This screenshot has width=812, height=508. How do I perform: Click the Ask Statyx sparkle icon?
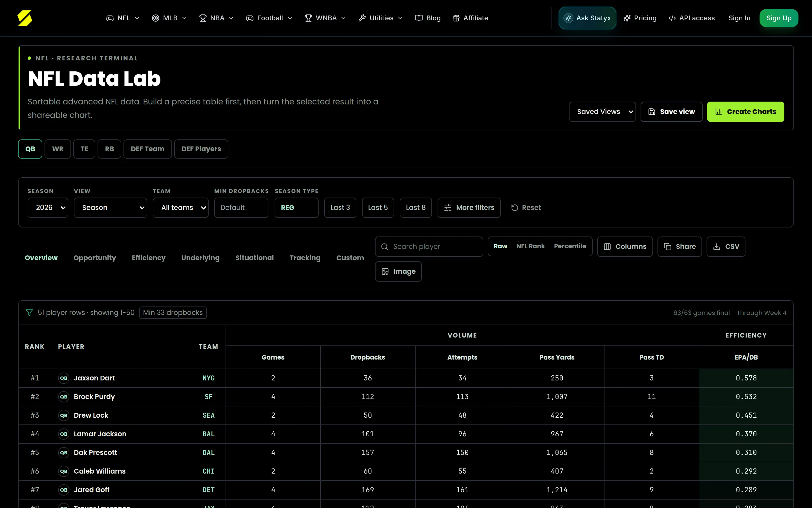[x=568, y=18]
